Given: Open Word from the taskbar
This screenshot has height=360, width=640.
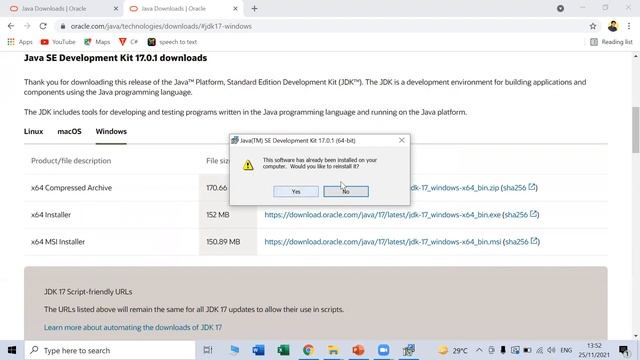Looking at the screenshot, I should click(258, 350).
